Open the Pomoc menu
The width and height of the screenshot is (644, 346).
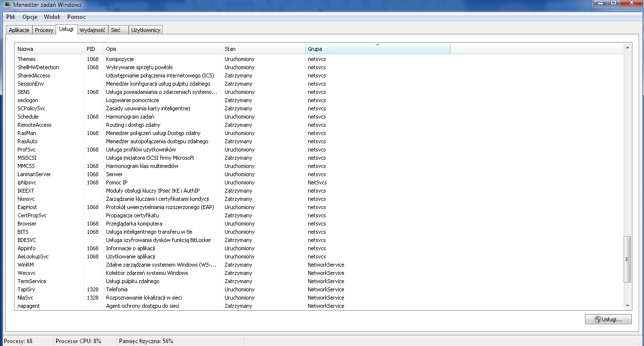coord(76,17)
